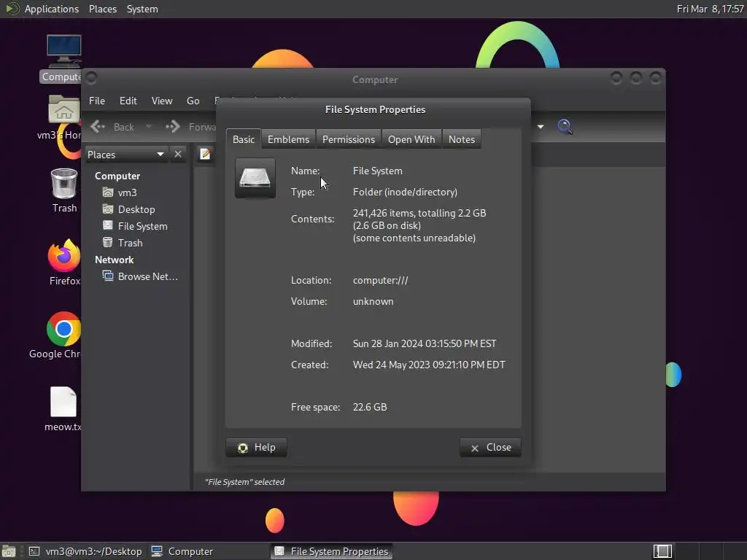
Task: Open the Places pane selector dropdown
Action: [125, 155]
